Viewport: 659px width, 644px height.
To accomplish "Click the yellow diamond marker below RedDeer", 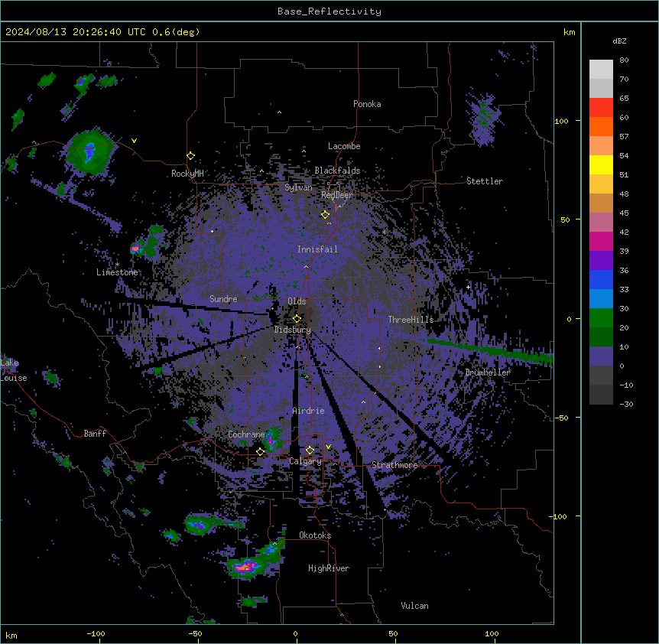I will [325, 215].
